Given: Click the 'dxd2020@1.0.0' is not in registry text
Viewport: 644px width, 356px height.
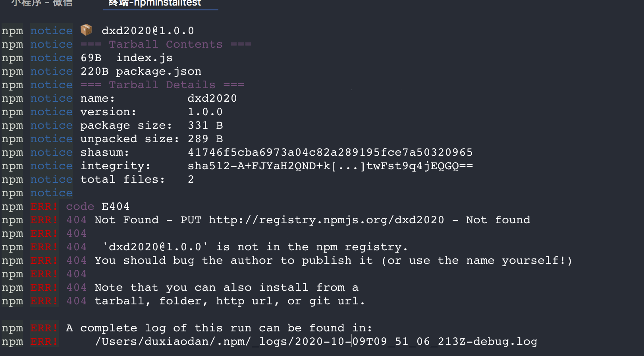Looking at the screenshot, I should point(255,247).
